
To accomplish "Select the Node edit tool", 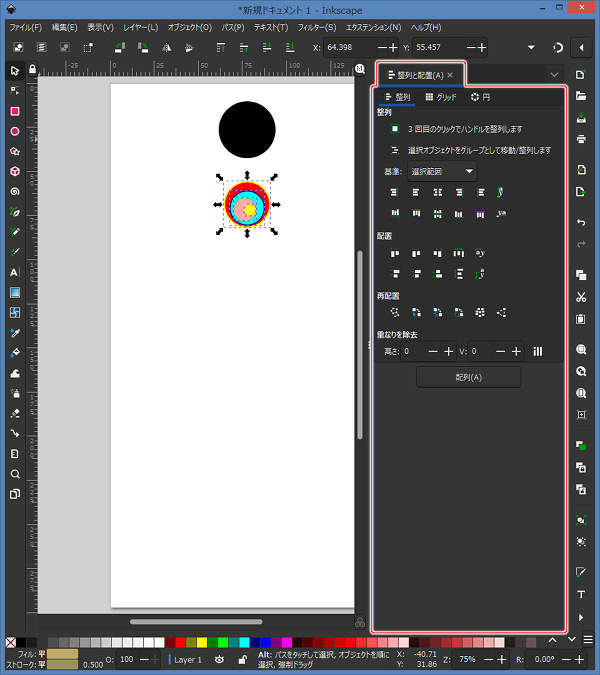I will 15,90.
